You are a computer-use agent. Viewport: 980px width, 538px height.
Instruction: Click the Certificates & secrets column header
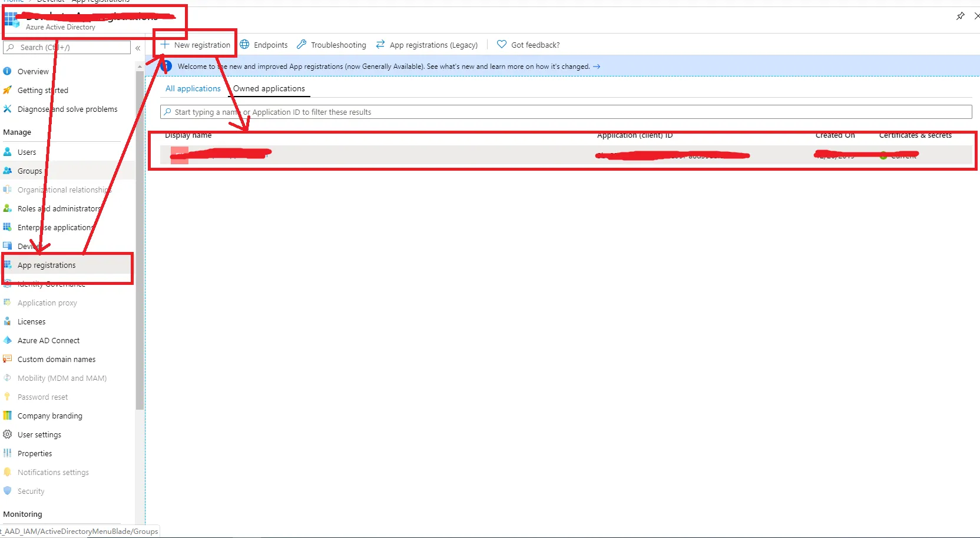(x=915, y=135)
